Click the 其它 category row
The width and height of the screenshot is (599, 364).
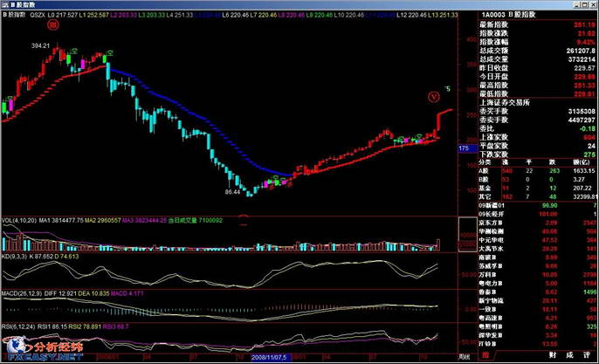(x=538, y=197)
